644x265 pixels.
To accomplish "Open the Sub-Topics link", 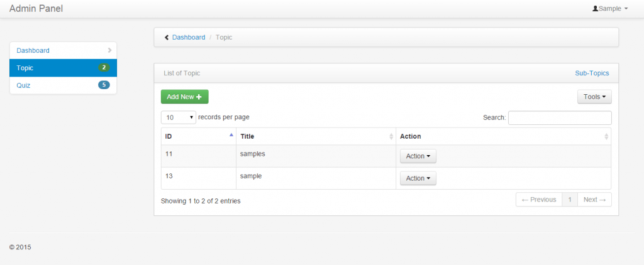I will pos(592,73).
